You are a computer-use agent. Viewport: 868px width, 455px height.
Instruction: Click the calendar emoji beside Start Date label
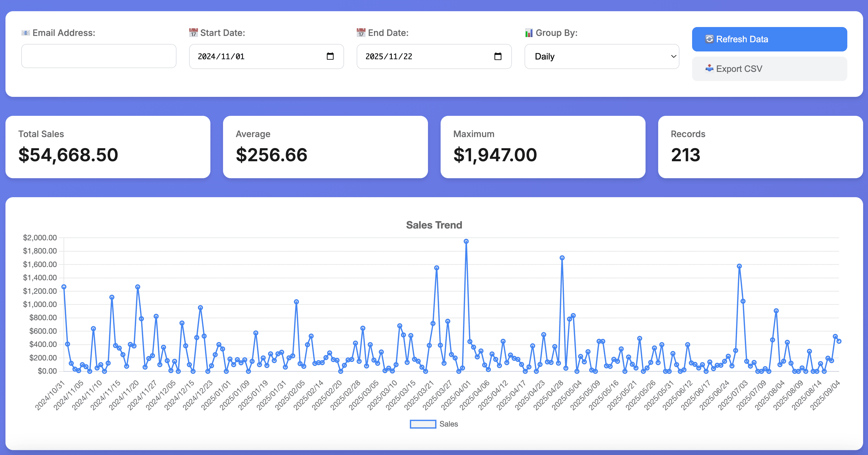[193, 33]
